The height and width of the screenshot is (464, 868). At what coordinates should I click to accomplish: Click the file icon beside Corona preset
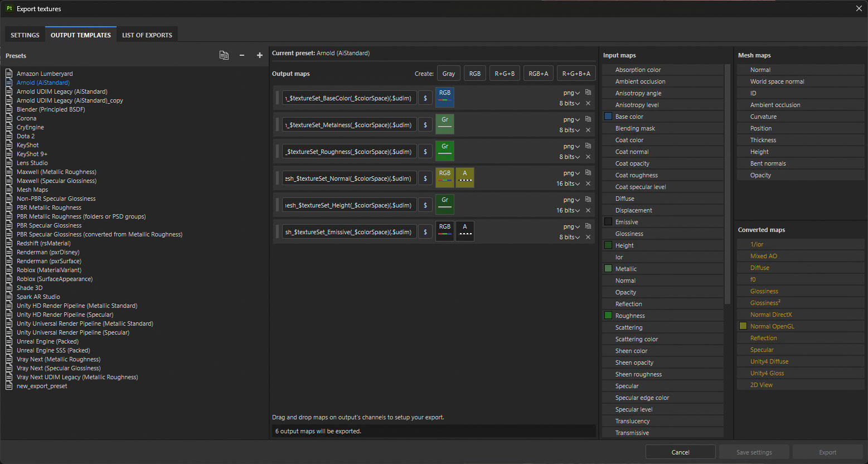pyautogui.click(x=9, y=118)
